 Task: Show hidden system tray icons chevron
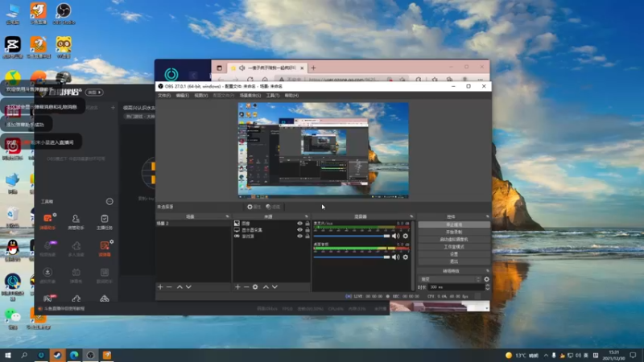click(x=546, y=356)
